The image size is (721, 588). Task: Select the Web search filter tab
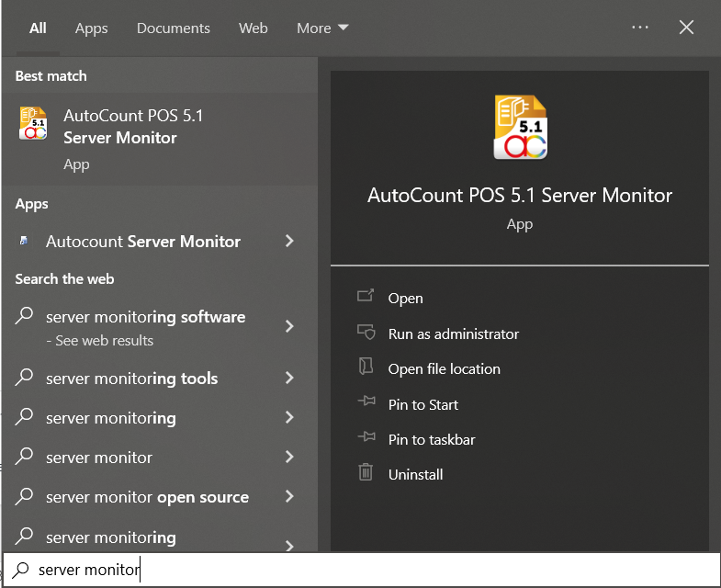[x=253, y=28]
